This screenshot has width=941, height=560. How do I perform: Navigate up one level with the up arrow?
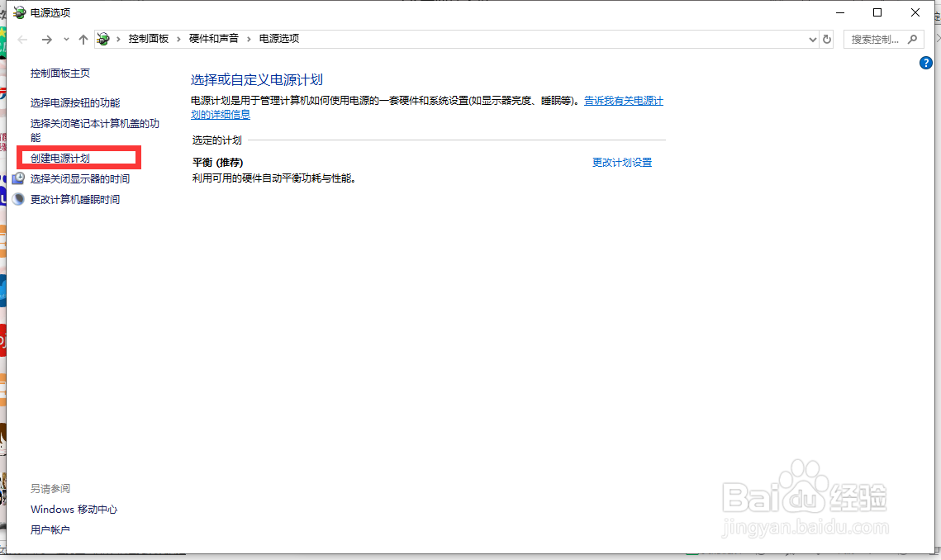(x=83, y=38)
